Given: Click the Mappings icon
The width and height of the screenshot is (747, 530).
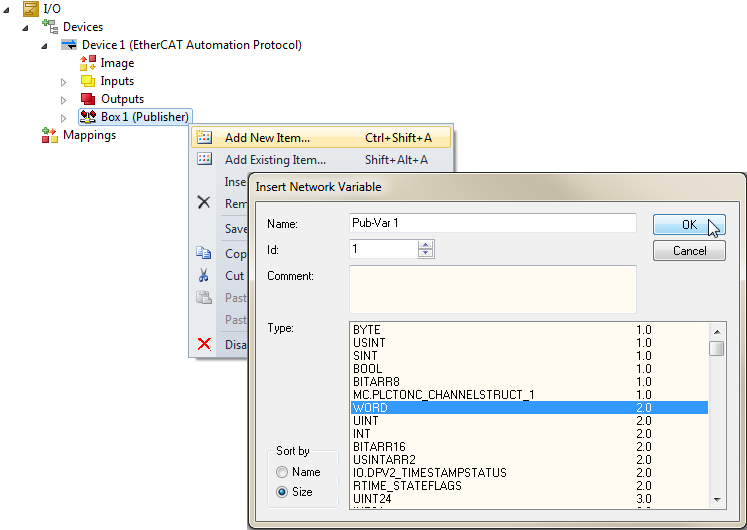Looking at the screenshot, I should tap(50, 135).
